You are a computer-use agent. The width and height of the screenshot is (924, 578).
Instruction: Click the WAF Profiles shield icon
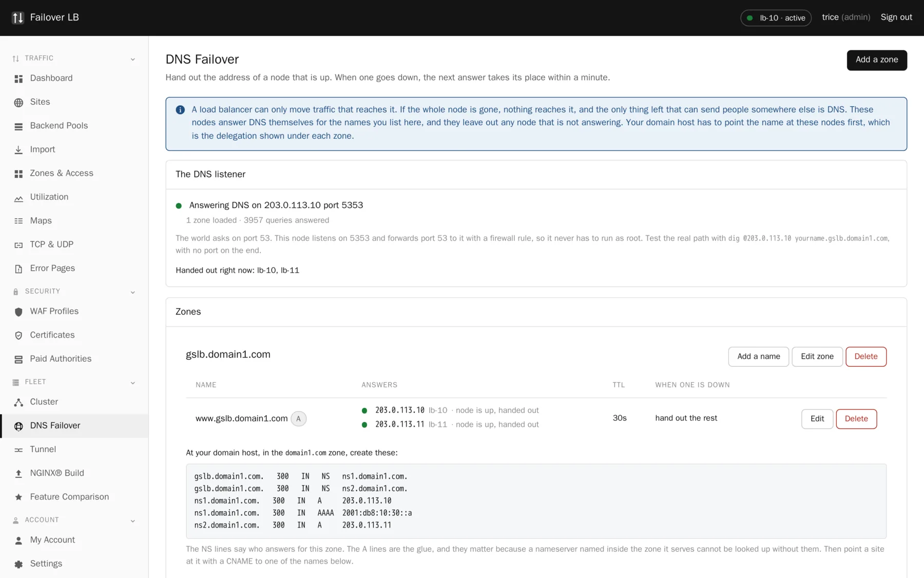[x=18, y=311]
